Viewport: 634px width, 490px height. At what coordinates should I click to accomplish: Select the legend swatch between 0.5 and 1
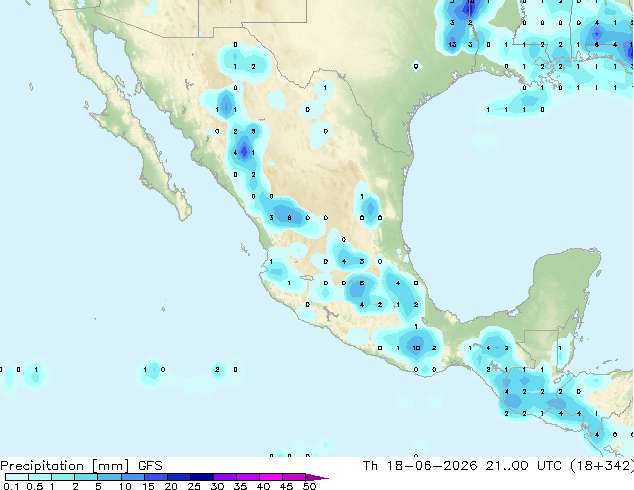pos(40,477)
